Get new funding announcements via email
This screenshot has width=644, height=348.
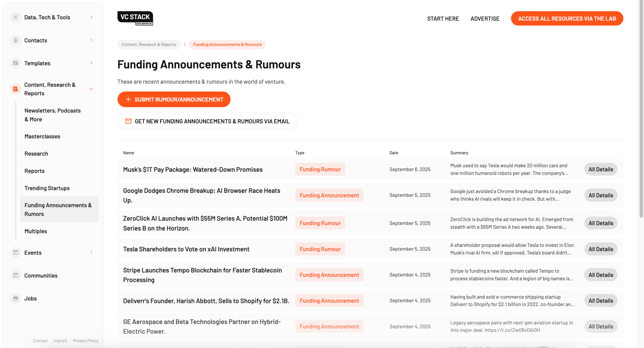(207, 121)
